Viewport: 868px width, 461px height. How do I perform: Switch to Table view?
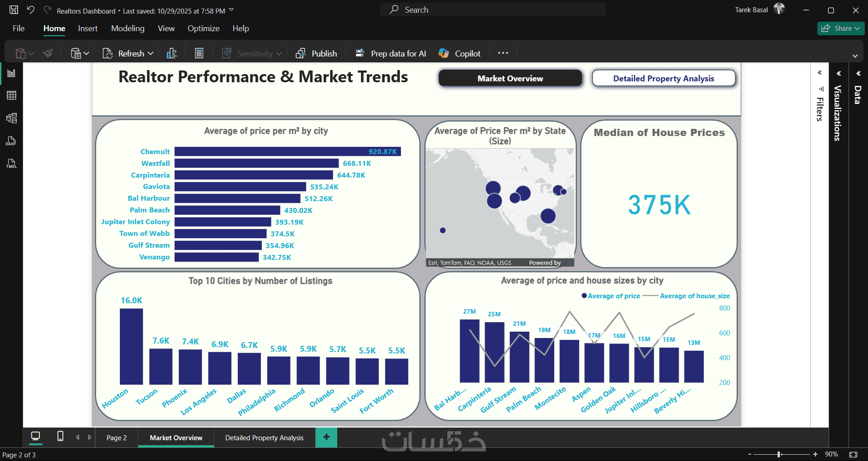click(x=11, y=95)
